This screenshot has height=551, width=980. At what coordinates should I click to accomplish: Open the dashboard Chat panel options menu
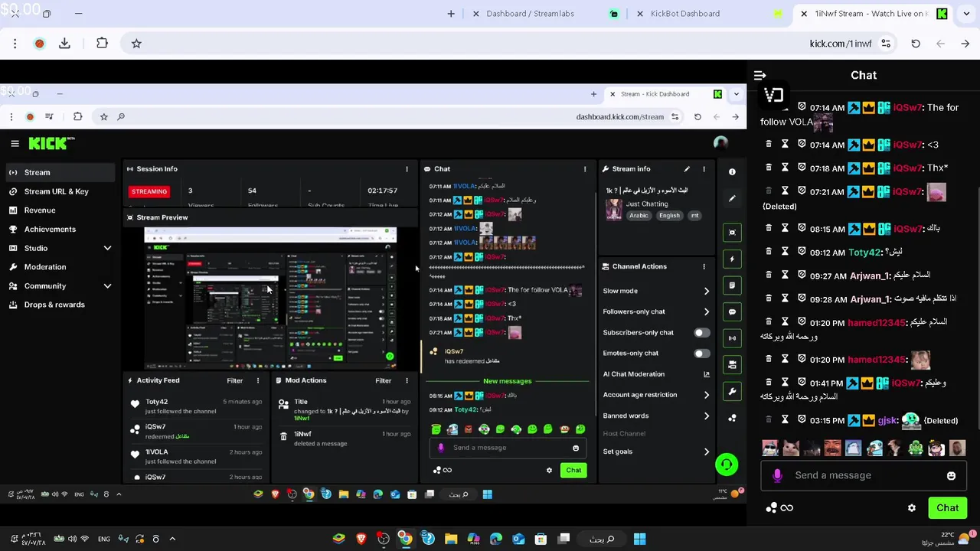[585, 169]
